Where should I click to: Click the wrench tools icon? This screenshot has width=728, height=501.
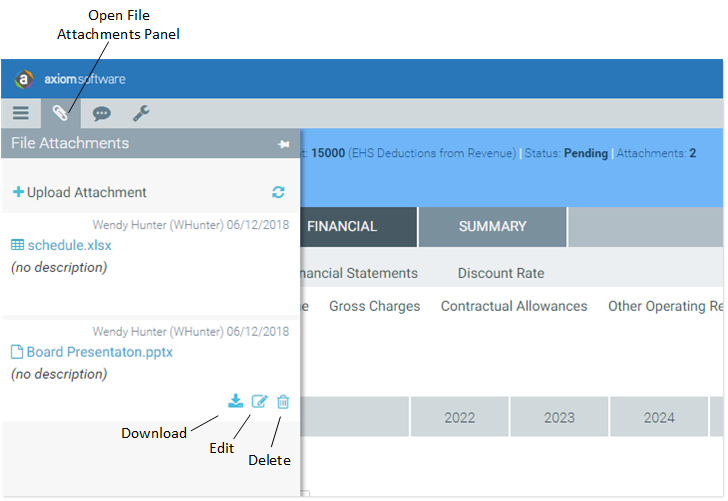[x=141, y=113]
